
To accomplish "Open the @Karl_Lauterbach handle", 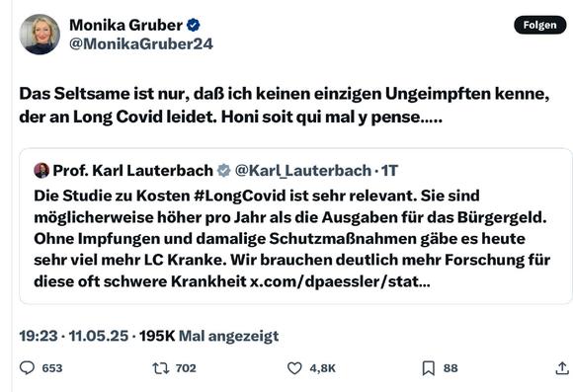I will 303,170.
